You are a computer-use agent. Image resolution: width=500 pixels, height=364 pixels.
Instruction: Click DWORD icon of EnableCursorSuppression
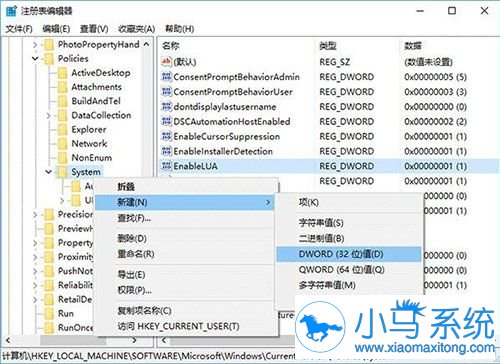coord(166,136)
